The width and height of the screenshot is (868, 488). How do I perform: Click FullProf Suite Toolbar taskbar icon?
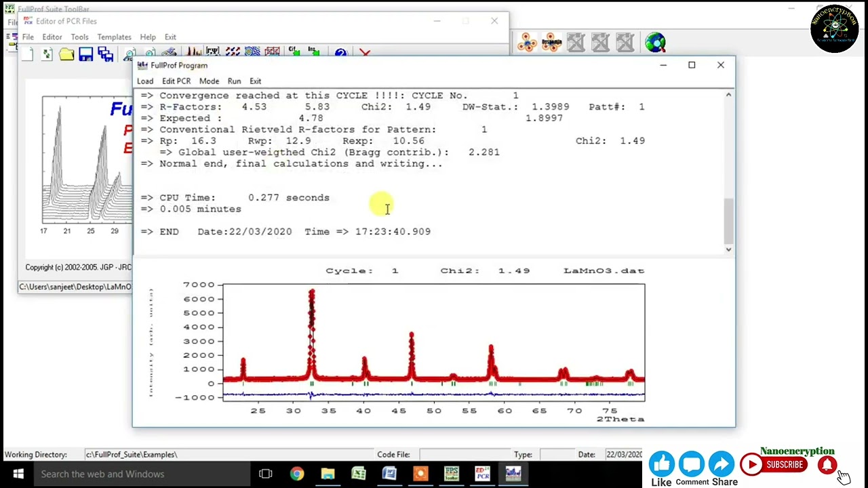[x=451, y=474]
